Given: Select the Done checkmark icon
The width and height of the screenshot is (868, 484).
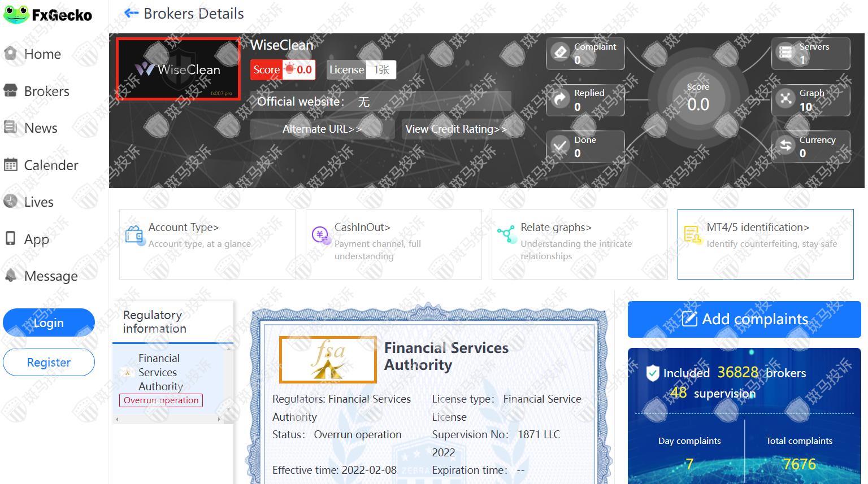Looking at the screenshot, I should tap(560, 146).
